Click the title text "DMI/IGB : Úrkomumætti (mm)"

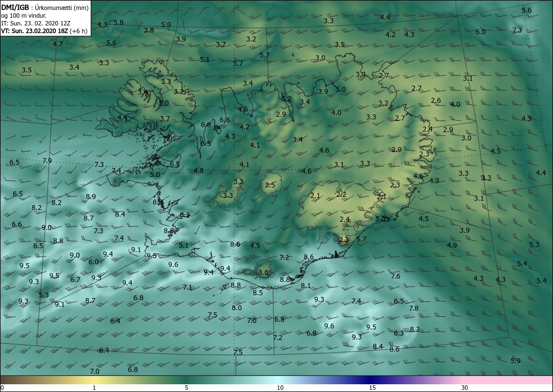45,7
